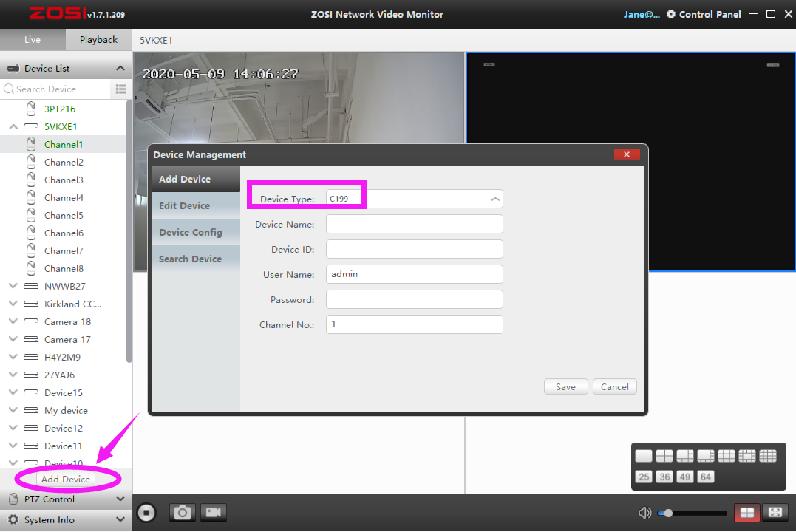Expand the Device12 entry
796x532 pixels.
point(14,428)
